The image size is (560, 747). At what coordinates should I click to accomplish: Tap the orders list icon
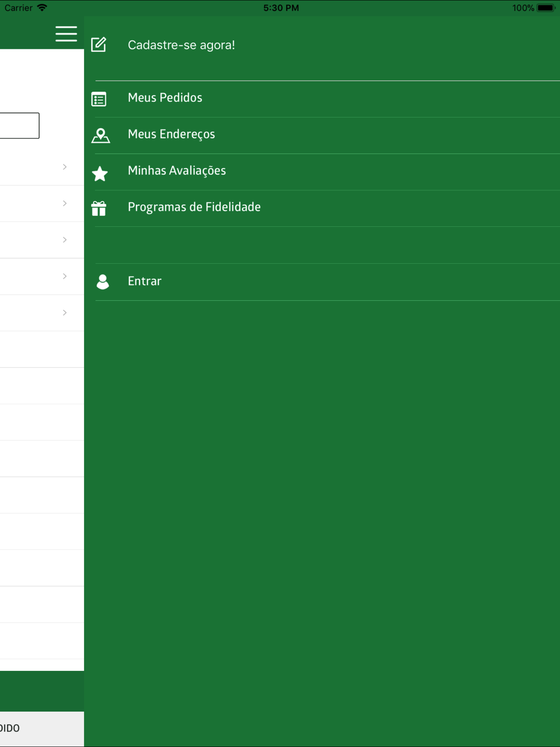point(99,99)
